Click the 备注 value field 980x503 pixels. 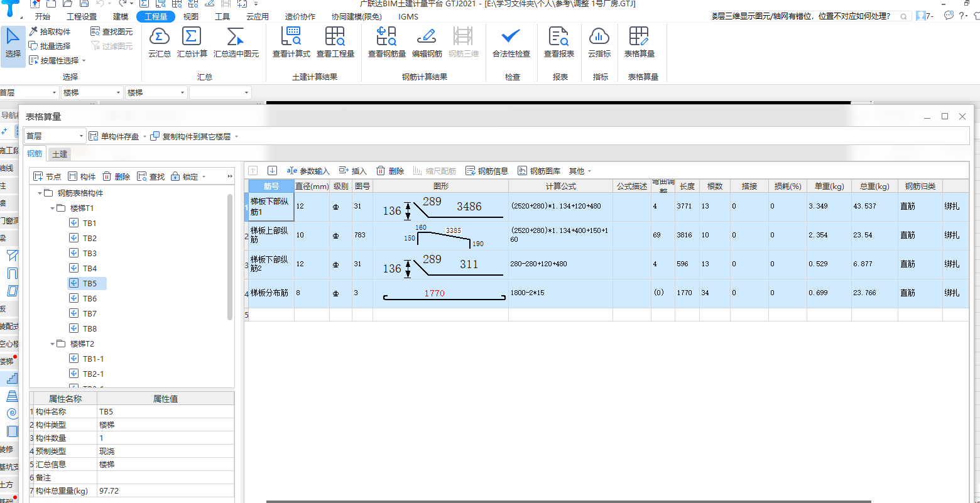click(165, 477)
